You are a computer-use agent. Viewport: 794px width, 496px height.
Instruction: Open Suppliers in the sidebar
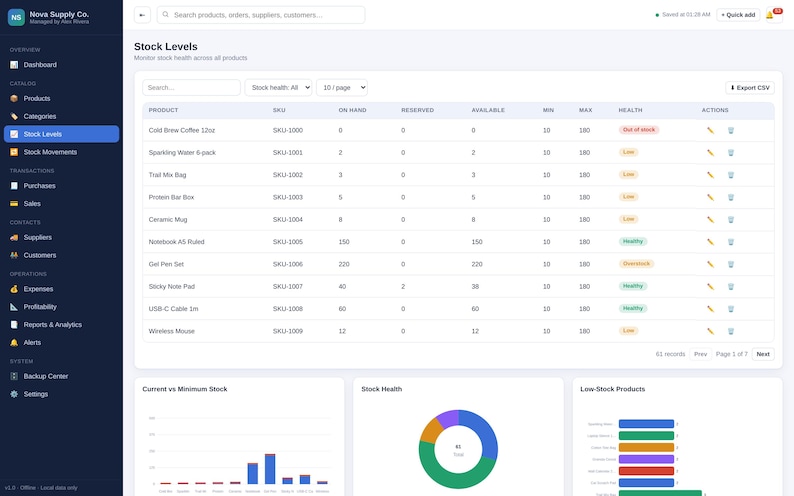61,237
